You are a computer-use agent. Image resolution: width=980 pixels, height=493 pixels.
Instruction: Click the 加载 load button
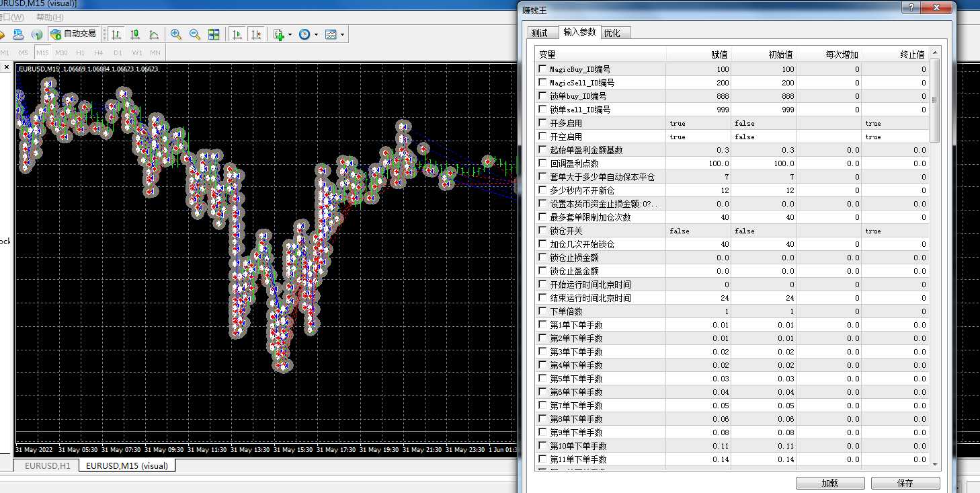click(x=830, y=483)
